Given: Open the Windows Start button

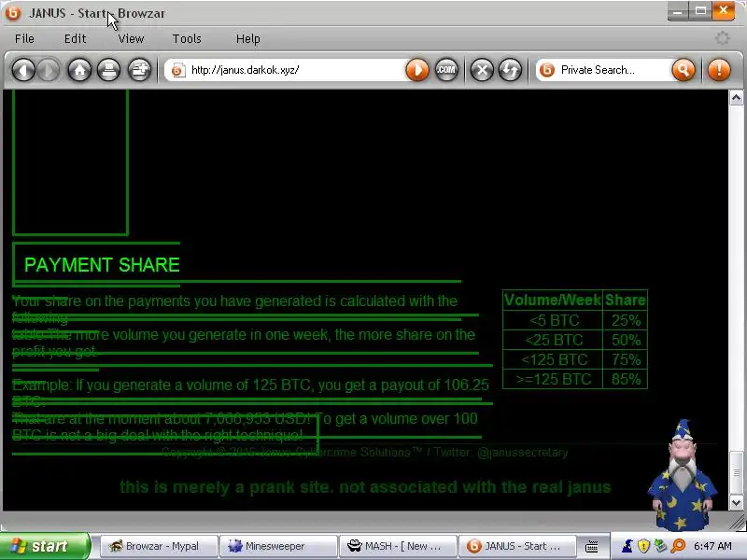Looking at the screenshot, I should click(44, 546).
